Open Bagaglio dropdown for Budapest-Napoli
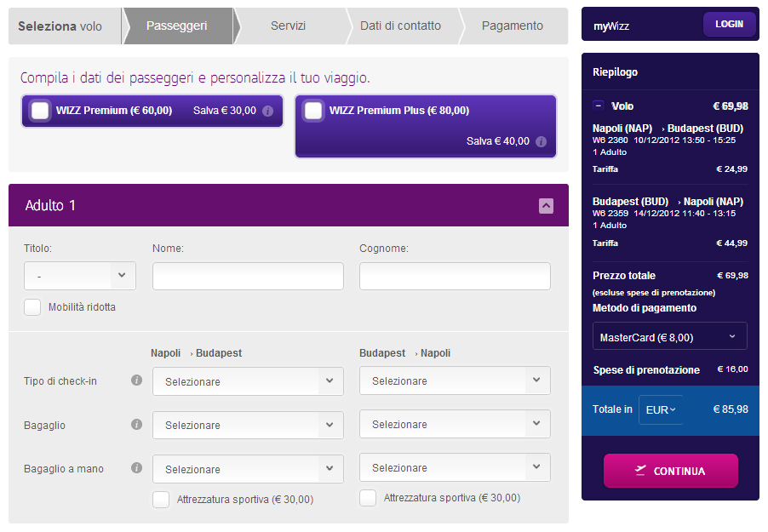Screen dimensions: 768x532 [x=455, y=424]
